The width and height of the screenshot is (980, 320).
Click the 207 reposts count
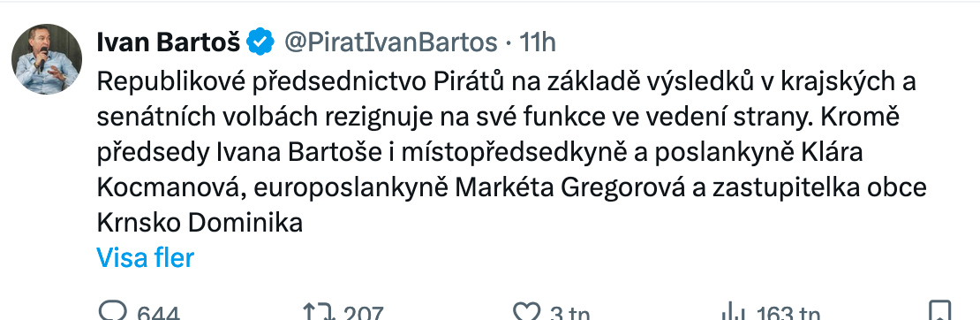pyautogui.click(x=363, y=313)
